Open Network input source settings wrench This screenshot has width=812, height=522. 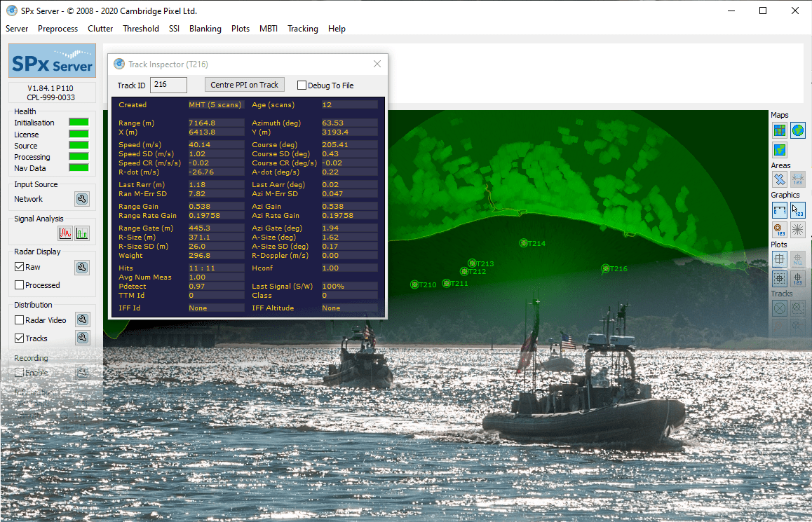click(82, 199)
